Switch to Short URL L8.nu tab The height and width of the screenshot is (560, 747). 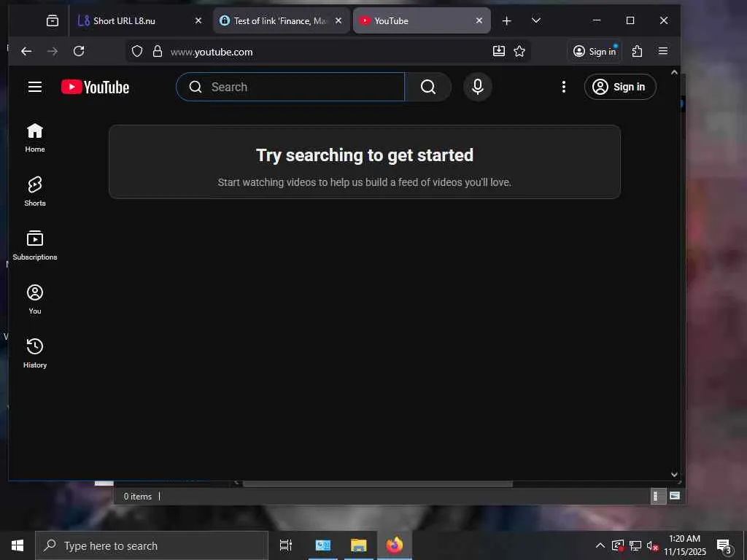(x=138, y=20)
